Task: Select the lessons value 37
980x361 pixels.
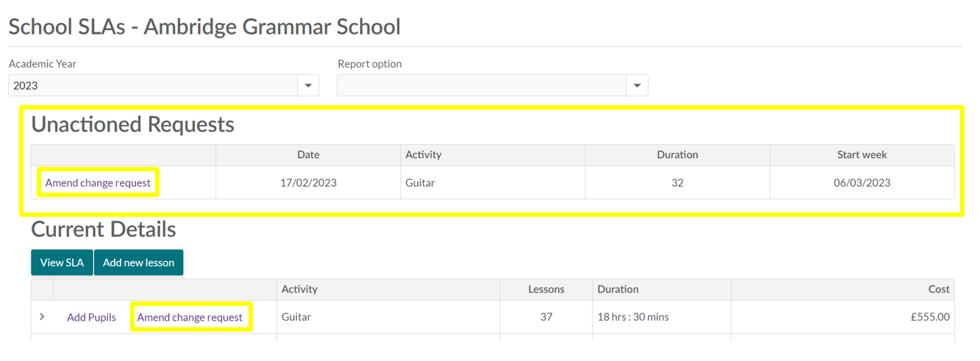Action: point(546,317)
